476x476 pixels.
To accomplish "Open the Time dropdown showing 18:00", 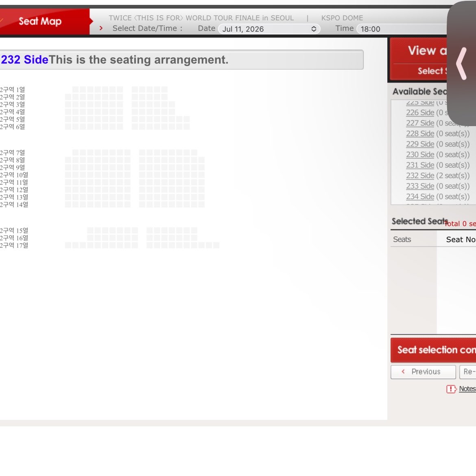I will click(x=402, y=29).
